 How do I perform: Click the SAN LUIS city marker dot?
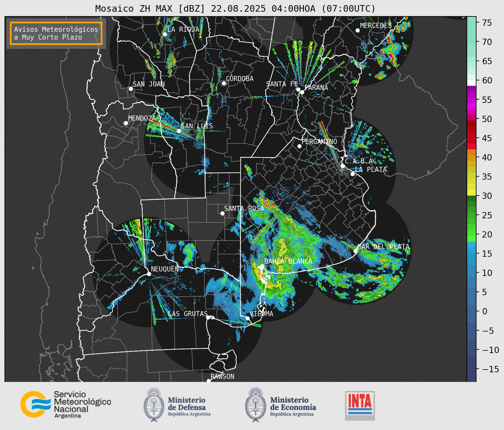point(179,131)
